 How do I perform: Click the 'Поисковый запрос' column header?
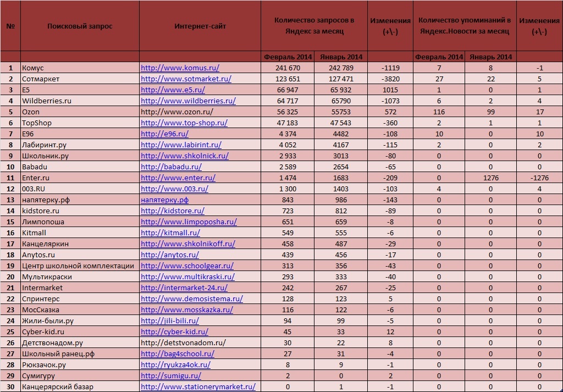click(80, 26)
